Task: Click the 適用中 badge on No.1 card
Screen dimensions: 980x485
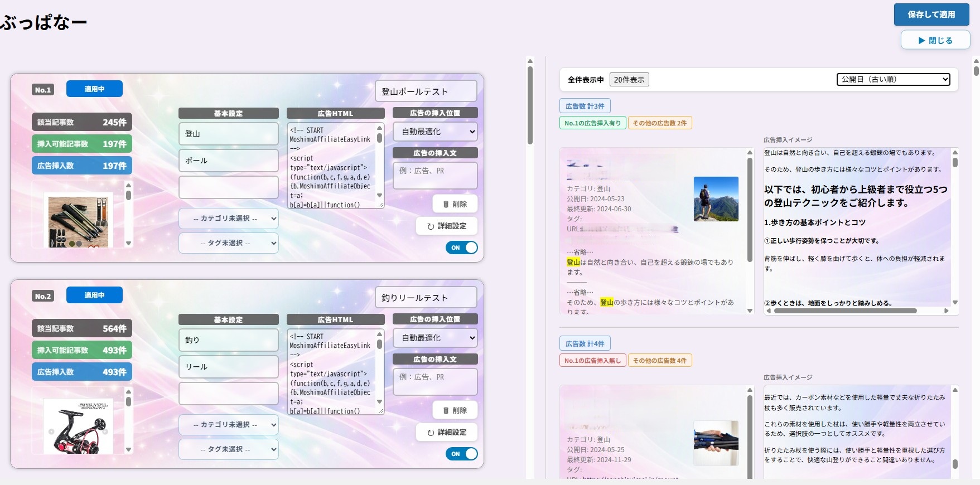Action: [x=94, y=89]
